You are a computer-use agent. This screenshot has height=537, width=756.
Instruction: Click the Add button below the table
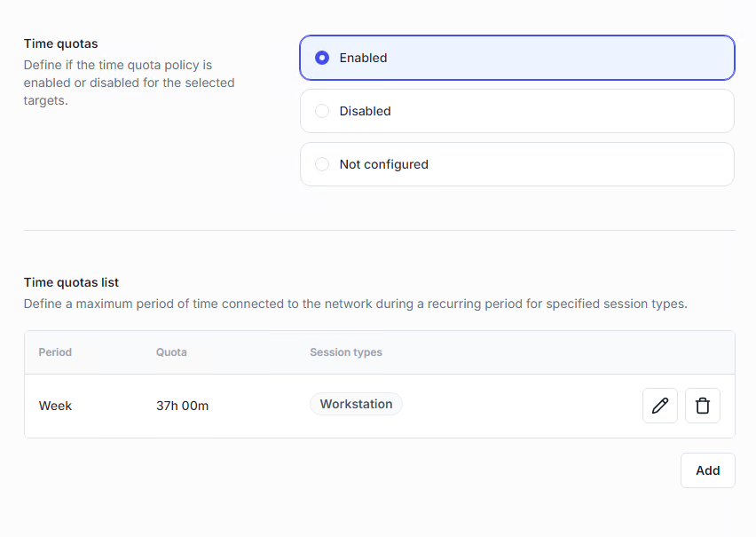pos(707,470)
